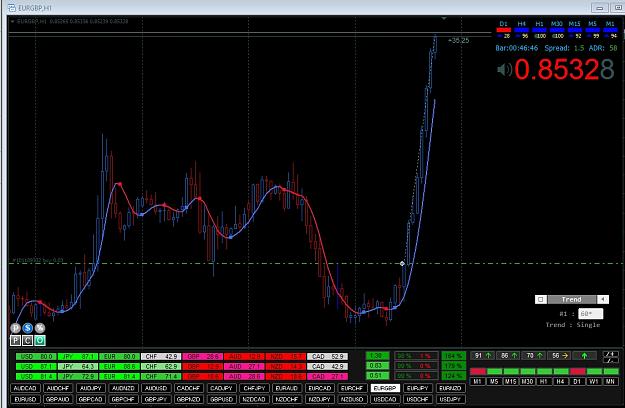Switch to MN monthly timeframe

click(x=610, y=381)
